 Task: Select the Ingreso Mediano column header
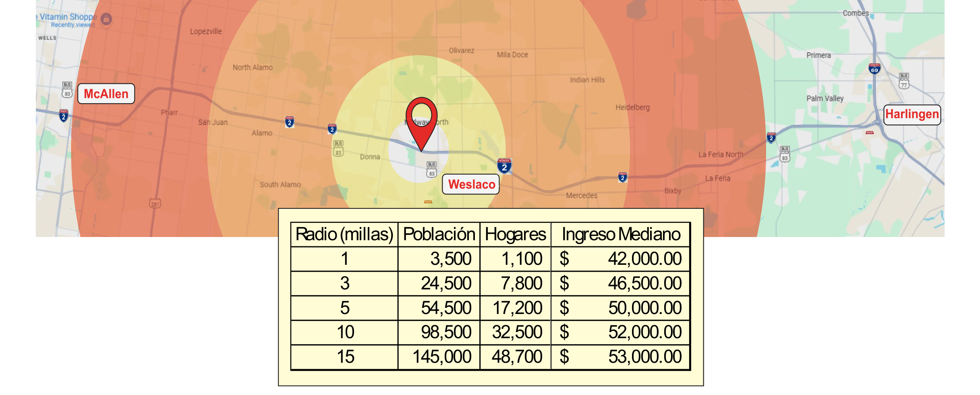[x=621, y=235]
